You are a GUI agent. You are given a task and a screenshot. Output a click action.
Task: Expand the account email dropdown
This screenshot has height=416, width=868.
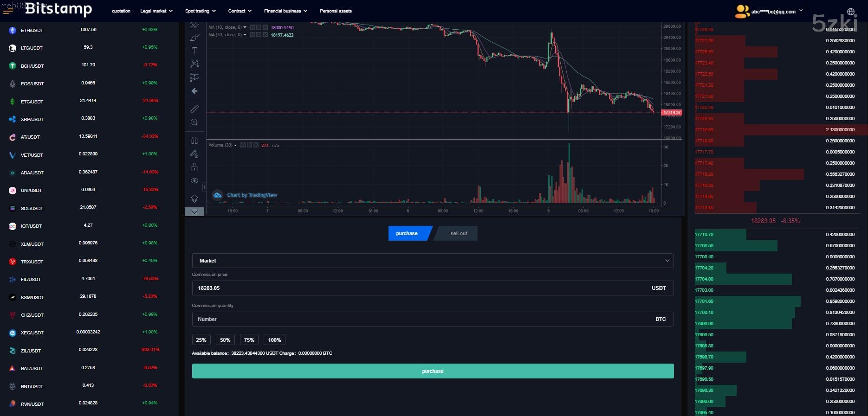[x=777, y=12]
